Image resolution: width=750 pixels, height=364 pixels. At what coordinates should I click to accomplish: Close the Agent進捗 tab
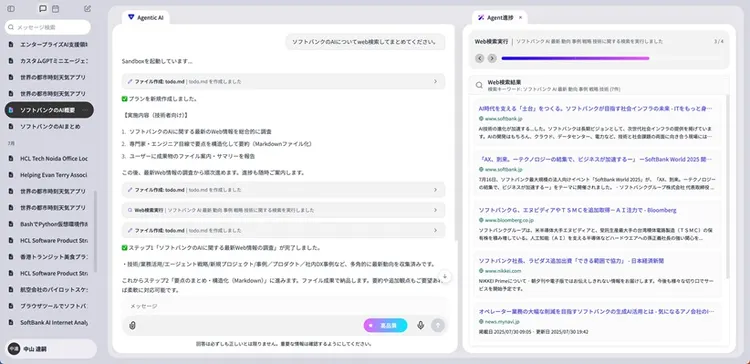pyautogui.click(x=520, y=18)
